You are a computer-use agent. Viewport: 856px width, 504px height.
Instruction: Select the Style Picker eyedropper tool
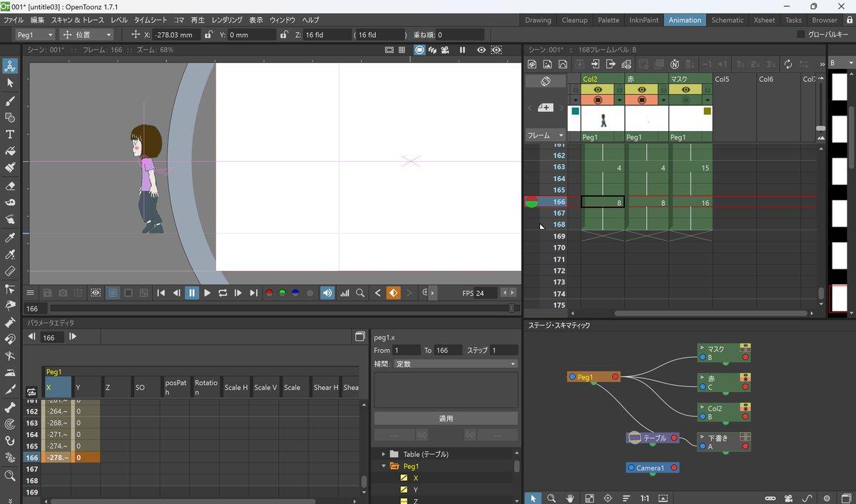click(10, 237)
